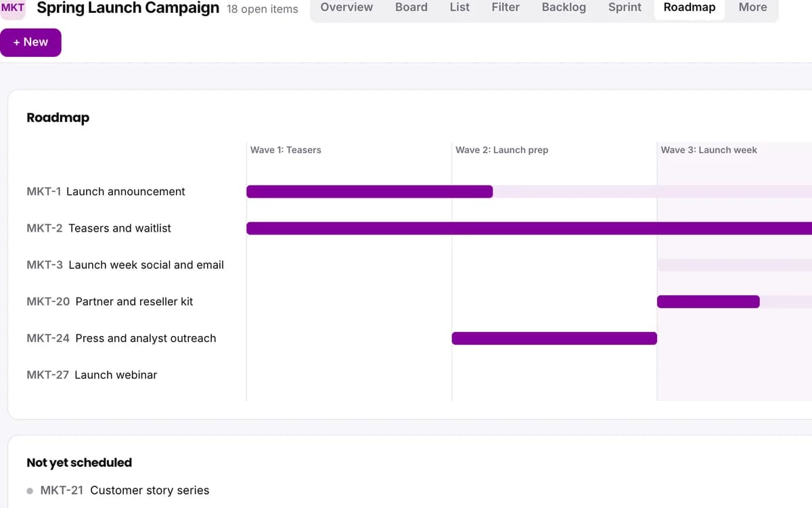The height and width of the screenshot is (508, 812).
Task: Select the MKT-24 Press outreach timeline bar
Action: click(554, 338)
